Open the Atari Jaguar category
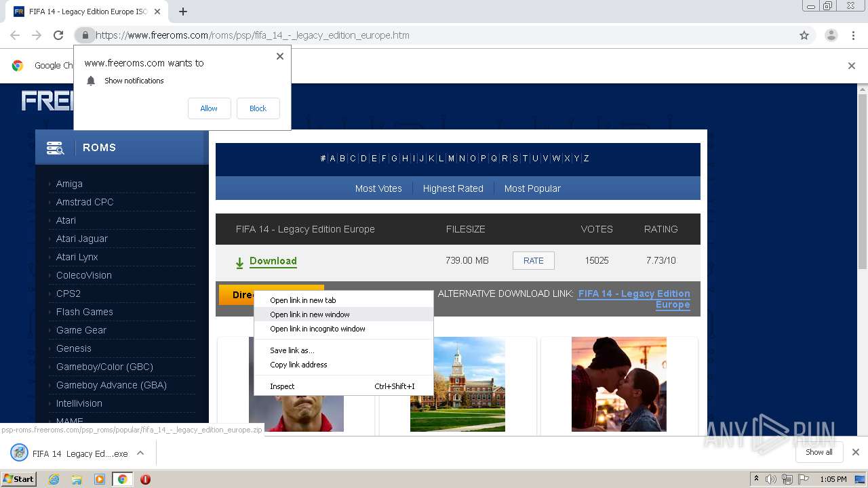This screenshot has height=488, width=868. 82,239
